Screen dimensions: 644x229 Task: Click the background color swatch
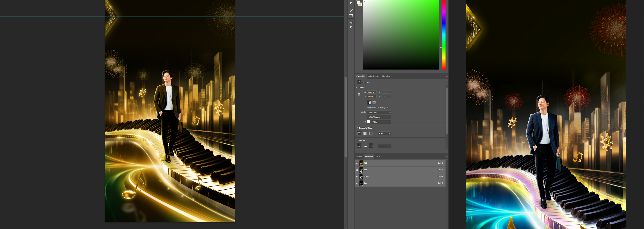coord(361,4)
